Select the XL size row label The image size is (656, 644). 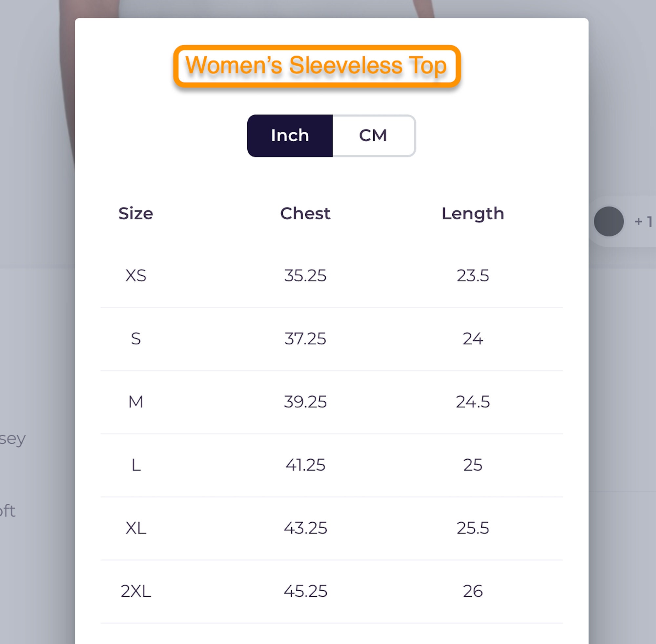(136, 528)
